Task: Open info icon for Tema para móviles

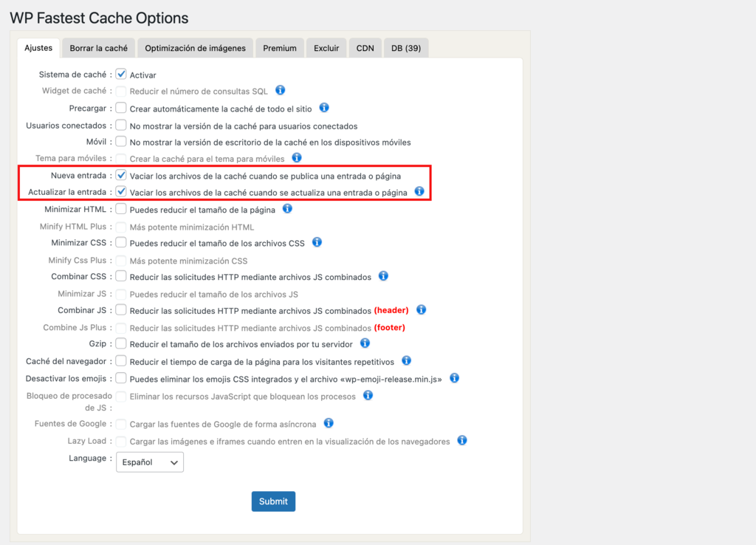Action: point(297,158)
